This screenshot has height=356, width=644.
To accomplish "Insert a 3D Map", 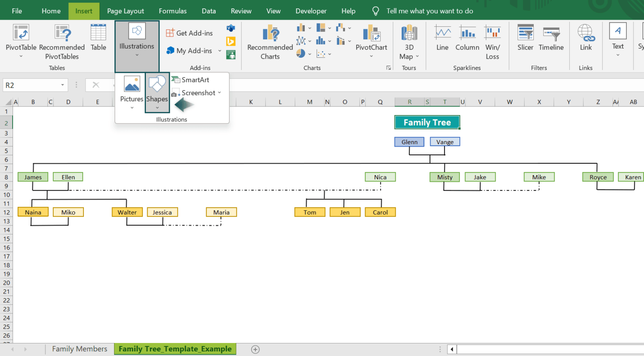I will coord(409,41).
